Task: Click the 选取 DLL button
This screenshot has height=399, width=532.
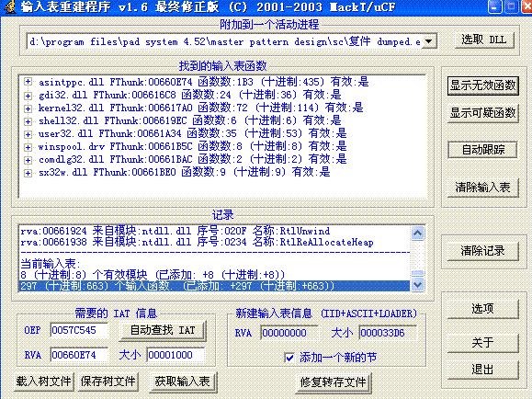Action: coord(484,40)
